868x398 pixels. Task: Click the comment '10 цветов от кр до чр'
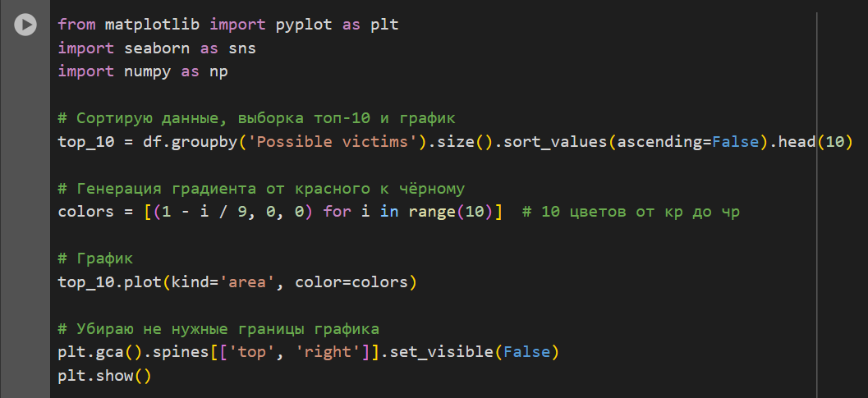pyautogui.click(x=630, y=212)
